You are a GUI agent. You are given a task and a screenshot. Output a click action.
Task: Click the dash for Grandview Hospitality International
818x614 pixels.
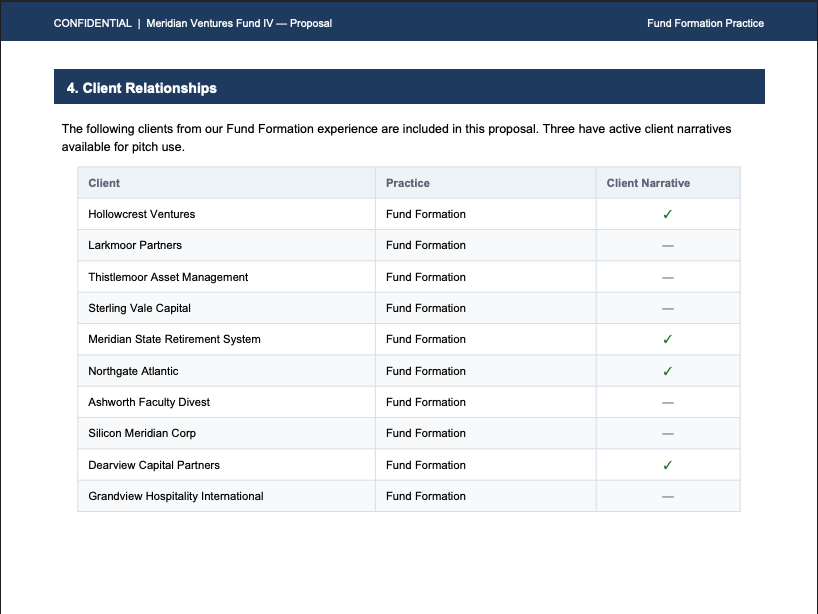(x=668, y=497)
